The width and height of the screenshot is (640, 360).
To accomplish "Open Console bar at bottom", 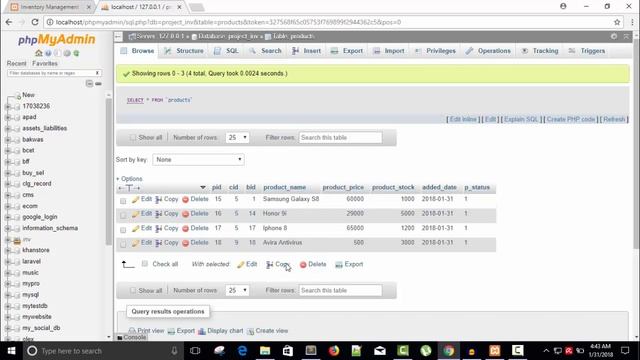I will 131,338.
